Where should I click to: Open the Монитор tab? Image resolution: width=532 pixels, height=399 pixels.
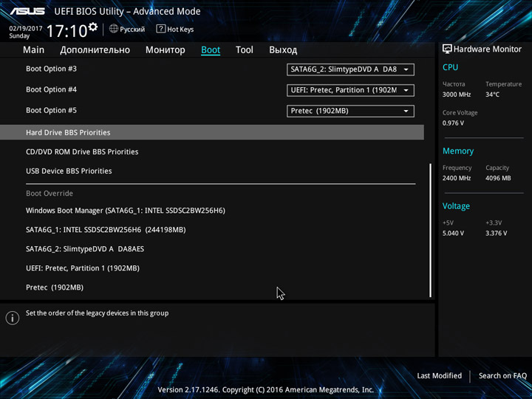[x=166, y=50]
